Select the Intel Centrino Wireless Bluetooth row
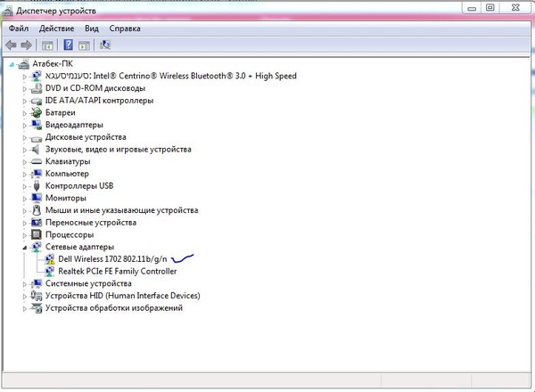The image size is (535, 392). tap(171, 76)
